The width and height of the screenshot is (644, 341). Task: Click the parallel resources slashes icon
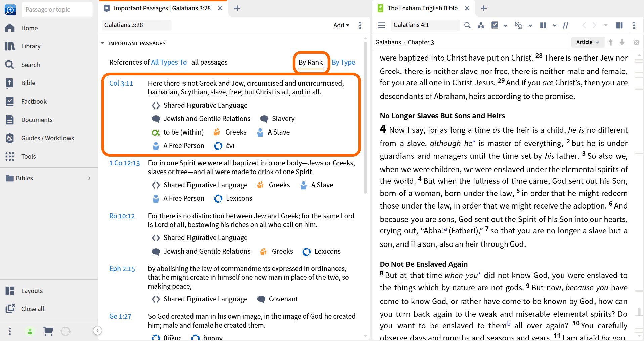(x=566, y=25)
